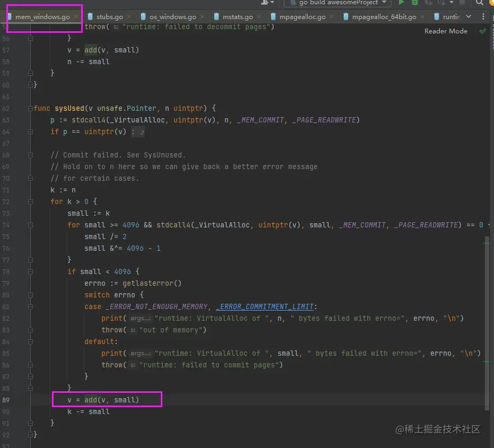Image resolution: width=494 pixels, height=448 pixels.
Task: Click "runtime: failed to commit pages" string
Action: (x=209, y=365)
